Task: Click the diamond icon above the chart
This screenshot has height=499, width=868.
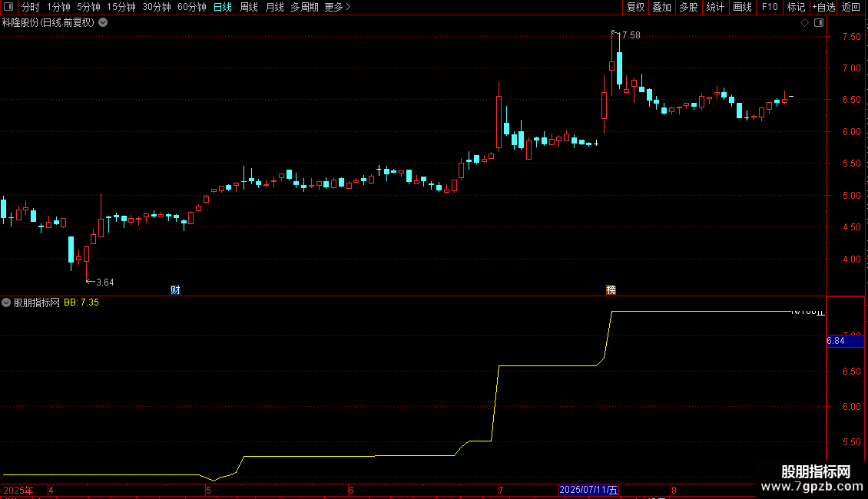Action: 804,23
